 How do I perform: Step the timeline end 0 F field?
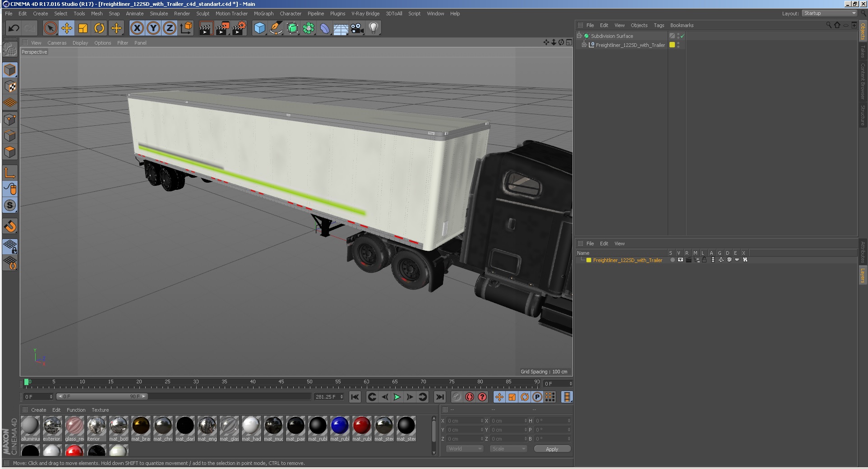(571, 384)
